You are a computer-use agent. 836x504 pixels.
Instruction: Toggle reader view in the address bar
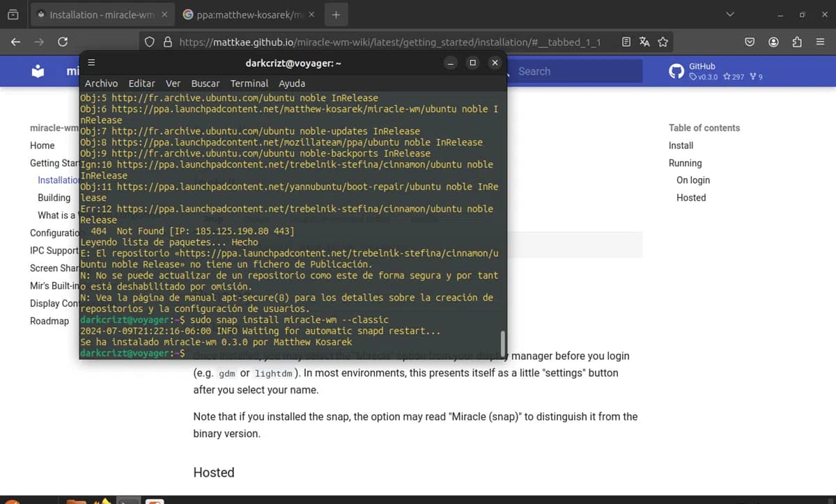pos(627,42)
